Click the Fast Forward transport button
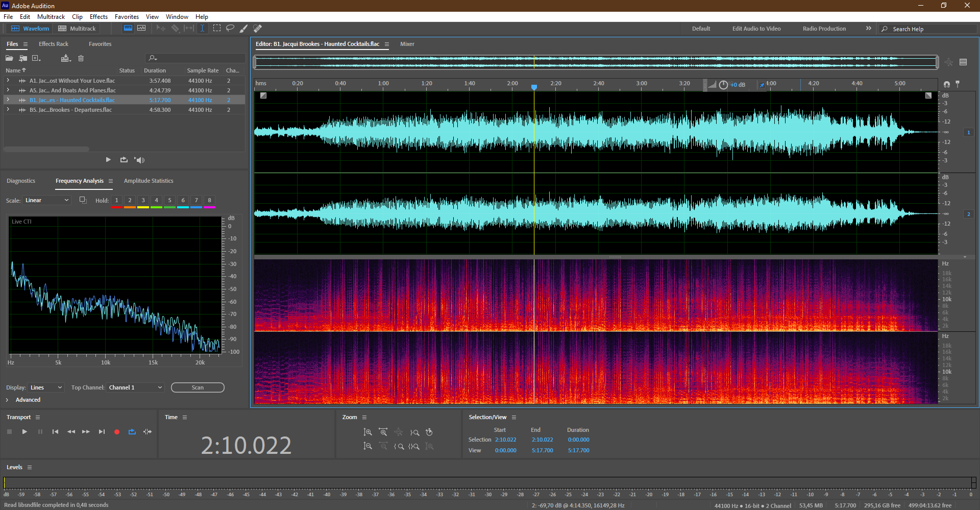Screen dimensions: 980x510 (86, 432)
